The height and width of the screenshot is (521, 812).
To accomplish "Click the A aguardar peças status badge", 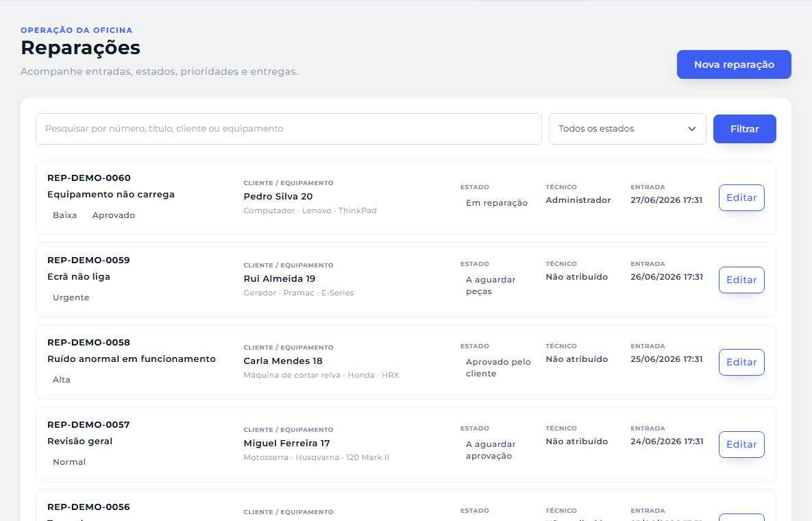I will click(491, 286).
